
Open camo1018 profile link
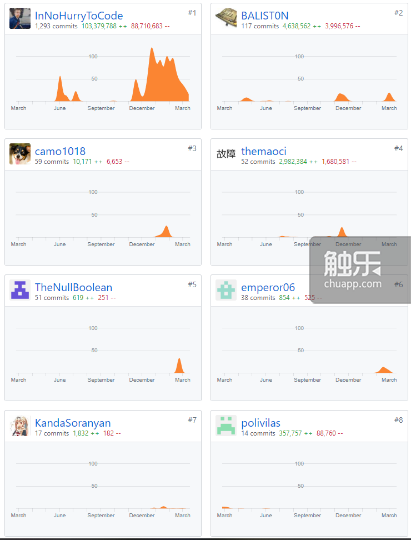(60, 151)
